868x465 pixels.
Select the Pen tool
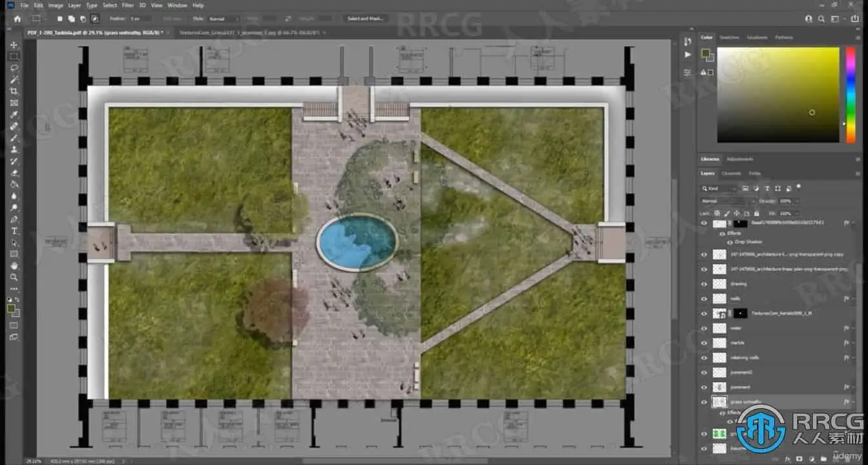(14, 220)
